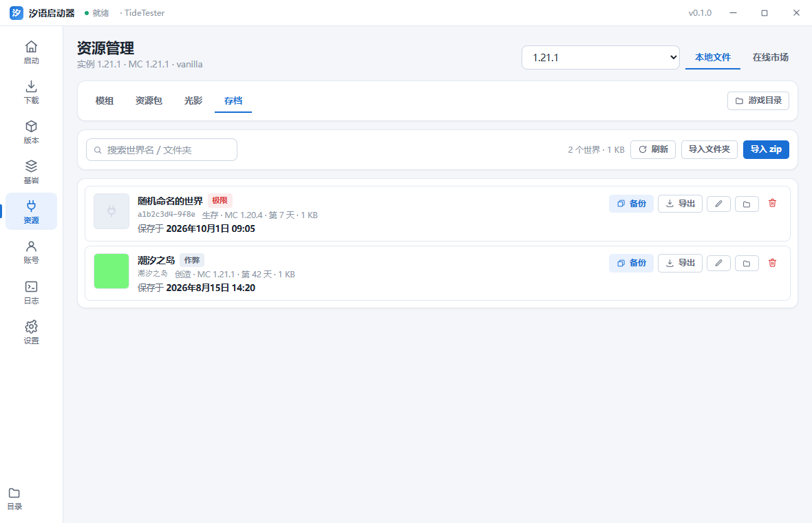Viewport: 812px width, 523px height.
Task: Open the 潮汐之岛 world folder
Action: 746,263
